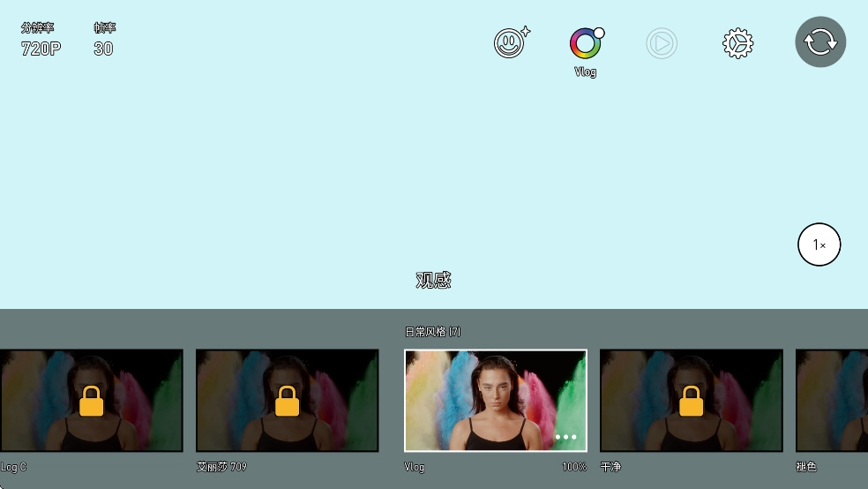Adjust the Vlog 100% intensity value
This screenshot has height=489, width=868.
[573, 466]
